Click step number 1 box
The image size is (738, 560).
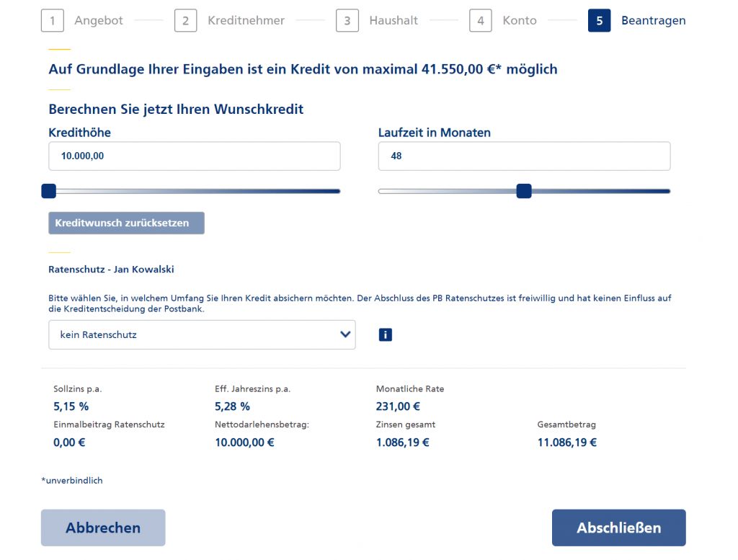click(x=52, y=20)
